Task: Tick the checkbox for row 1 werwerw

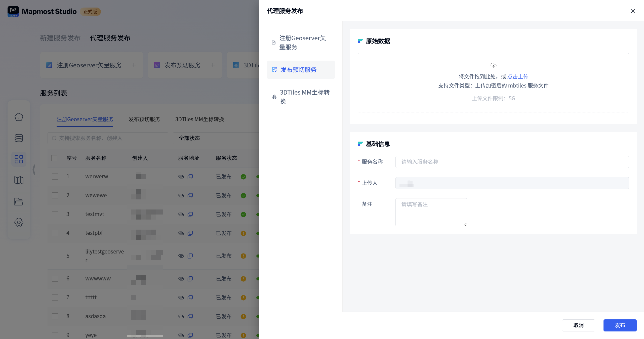Action: click(x=55, y=177)
